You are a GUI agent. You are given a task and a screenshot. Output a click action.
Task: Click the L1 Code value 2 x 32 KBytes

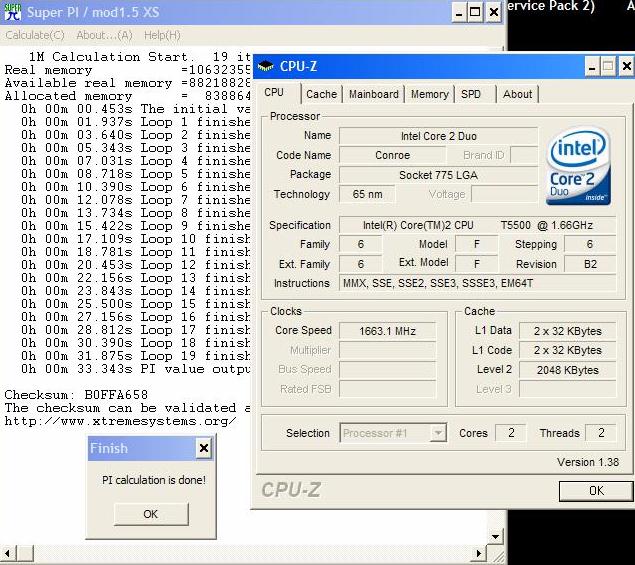coord(567,350)
